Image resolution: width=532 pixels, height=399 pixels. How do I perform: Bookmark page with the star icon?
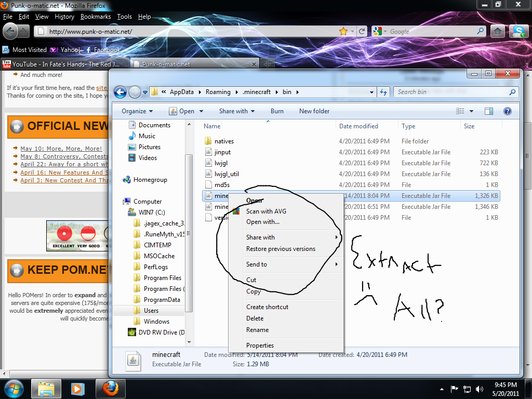pos(343,31)
